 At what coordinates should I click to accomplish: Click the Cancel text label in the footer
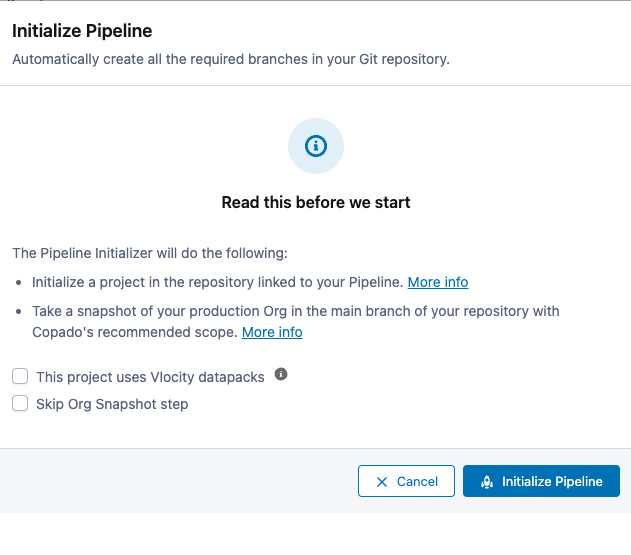417,482
